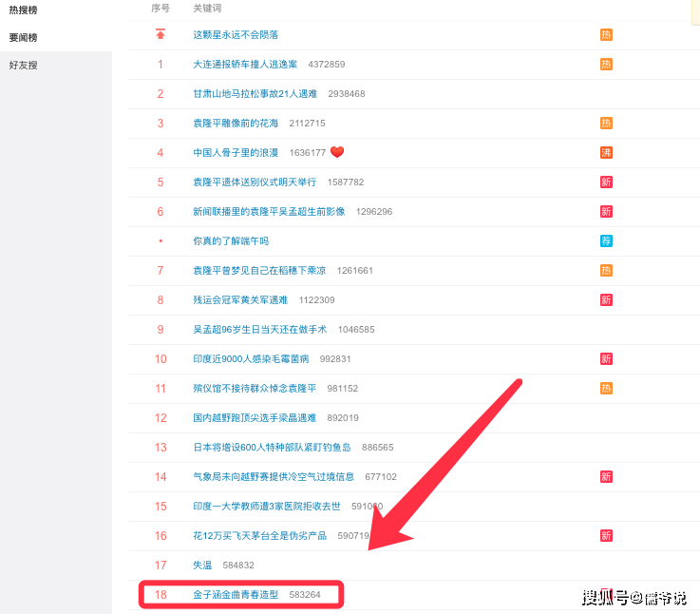Screen dimensions: 700x614
Task: Click the 新 badge at rank 16
Action: [606, 535]
